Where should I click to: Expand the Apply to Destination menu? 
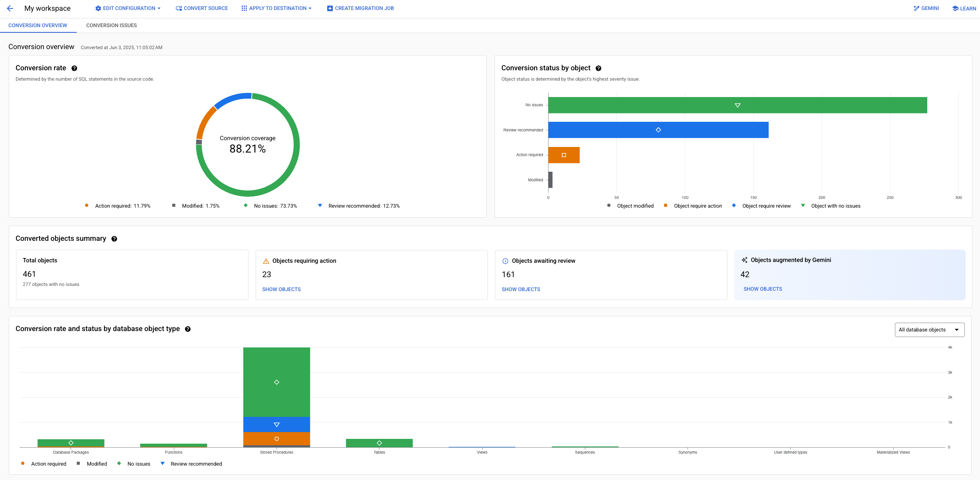(276, 8)
